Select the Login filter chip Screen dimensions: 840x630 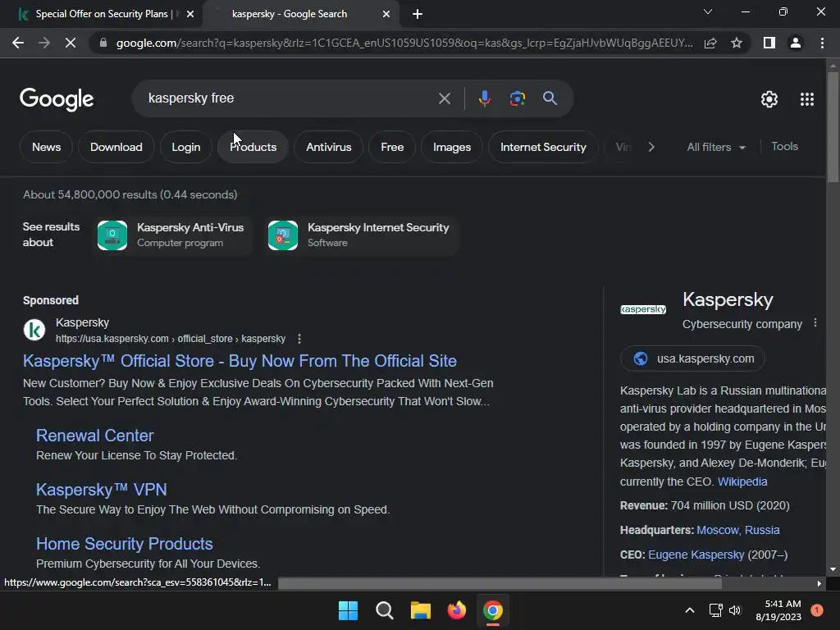(x=186, y=147)
